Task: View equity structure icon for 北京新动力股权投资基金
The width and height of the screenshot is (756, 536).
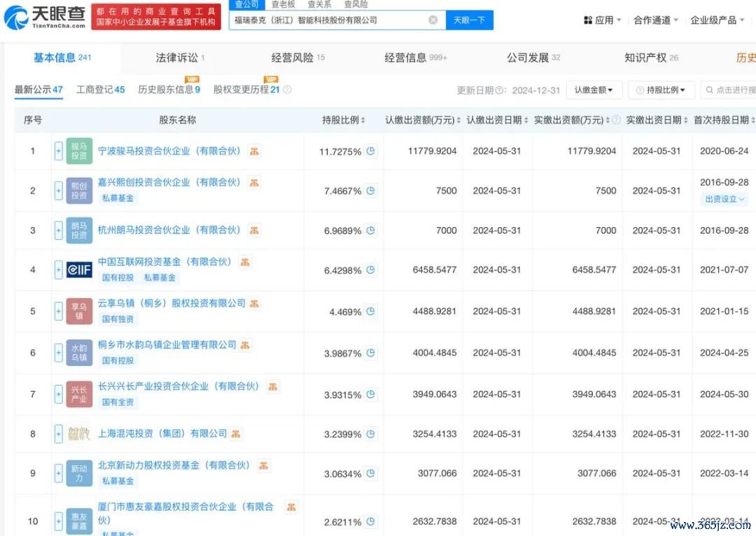Action: click(x=263, y=465)
